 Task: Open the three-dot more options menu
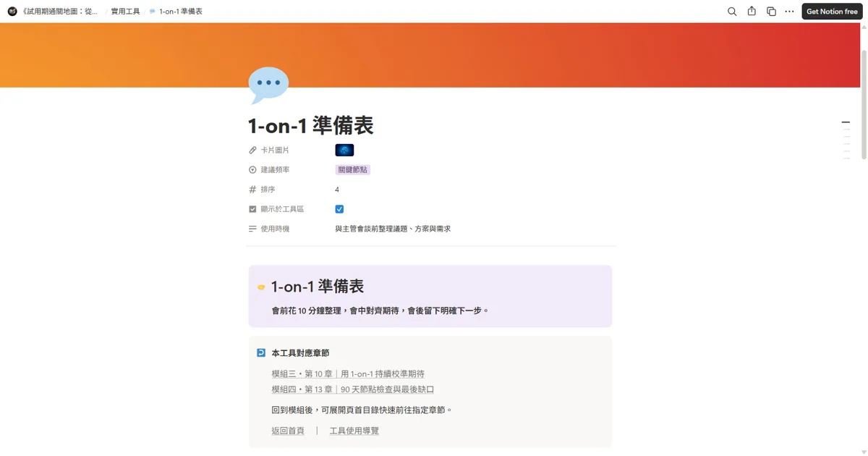point(789,12)
